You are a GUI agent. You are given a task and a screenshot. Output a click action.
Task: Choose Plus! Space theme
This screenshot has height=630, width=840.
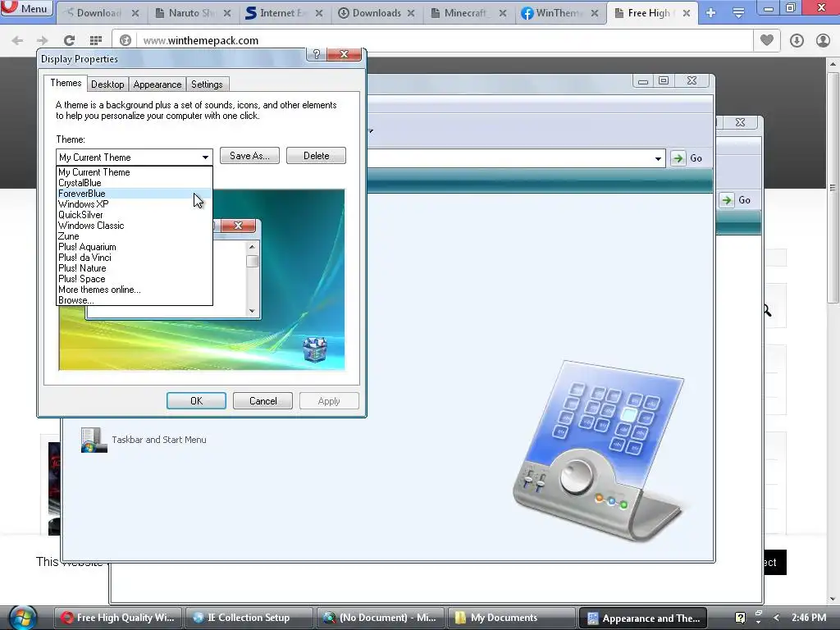point(135,279)
